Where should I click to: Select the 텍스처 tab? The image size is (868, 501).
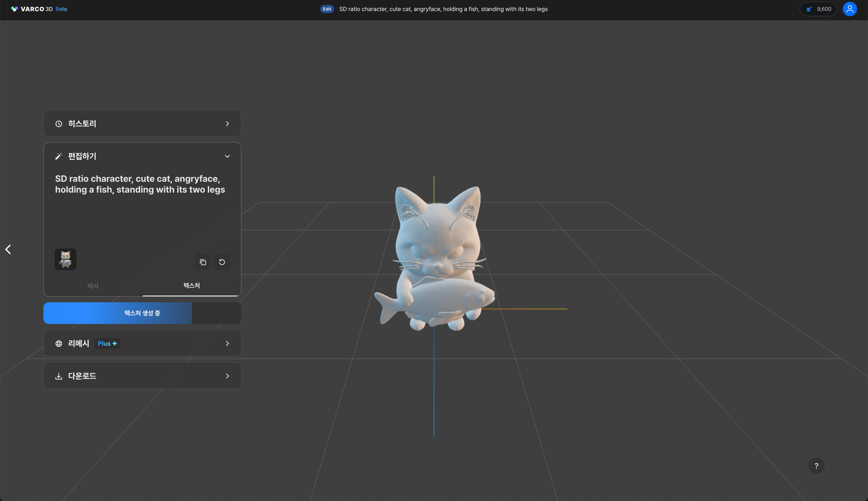click(191, 285)
